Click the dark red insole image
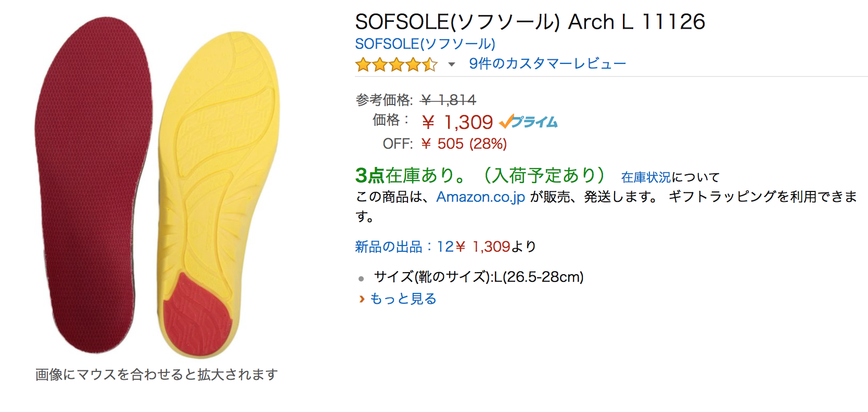The height and width of the screenshot is (412, 868). pos(94,182)
